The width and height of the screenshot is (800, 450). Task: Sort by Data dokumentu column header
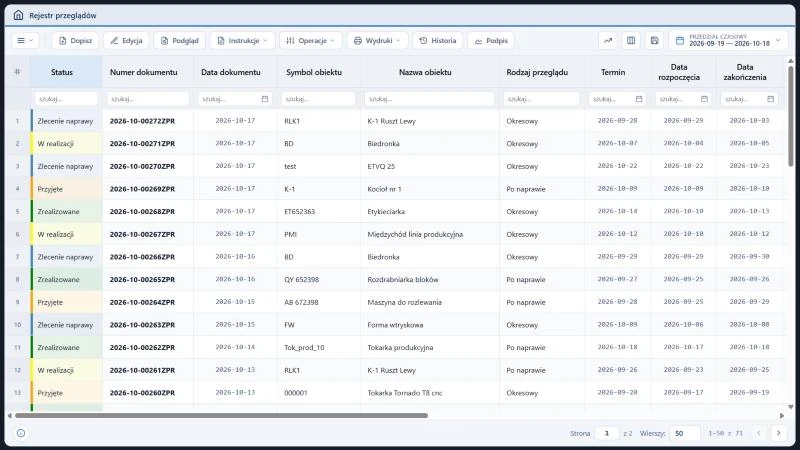[231, 72]
